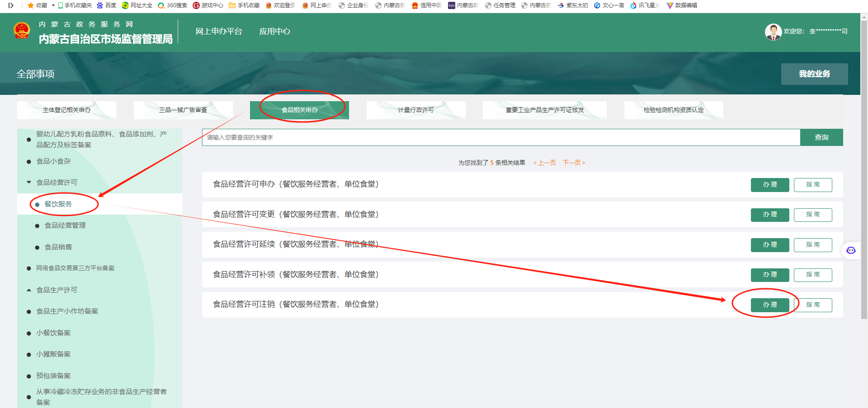The height and width of the screenshot is (408, 868).
Task: Open the 文心一言 bookmark
Action: pos(609,5)
